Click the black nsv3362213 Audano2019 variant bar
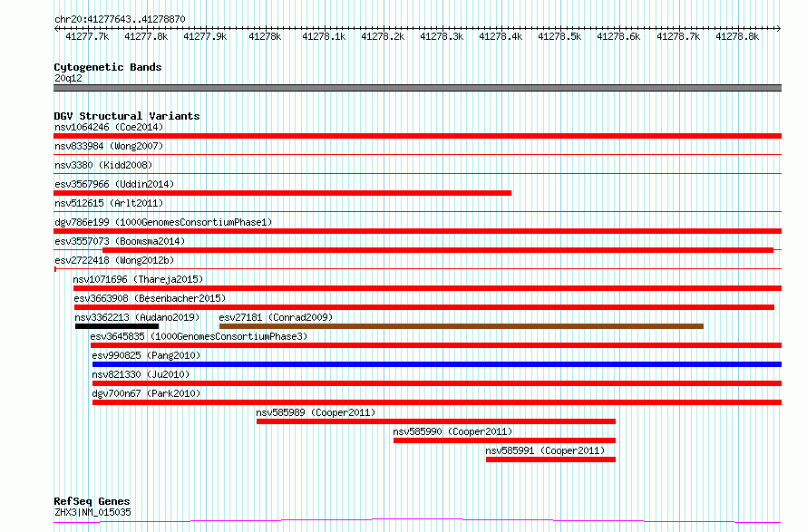This screenshot has width=807, height=532. [x=117, y=326]
